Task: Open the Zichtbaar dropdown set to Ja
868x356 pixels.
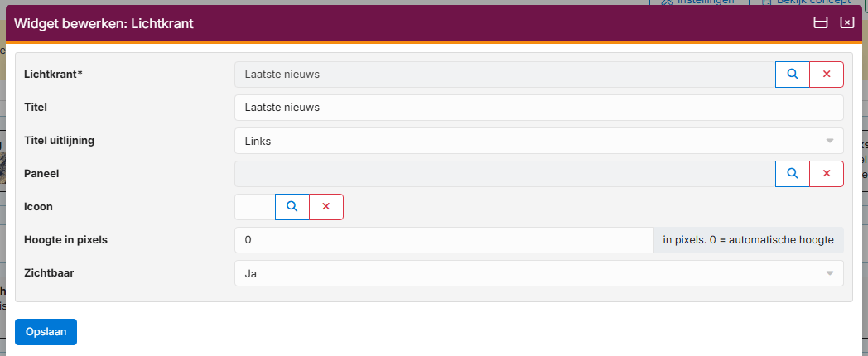Action: [538, 273]
